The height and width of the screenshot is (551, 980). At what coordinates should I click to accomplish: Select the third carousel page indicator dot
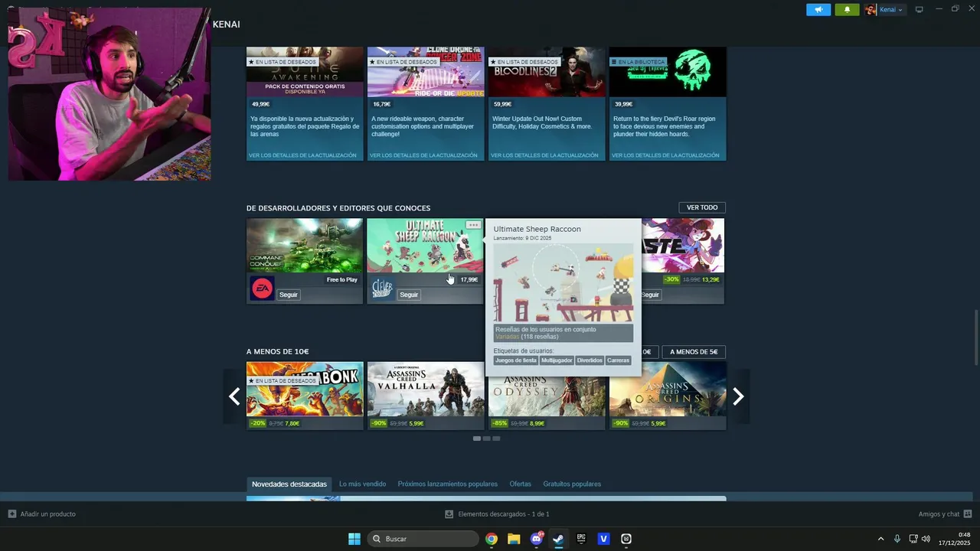496,439
